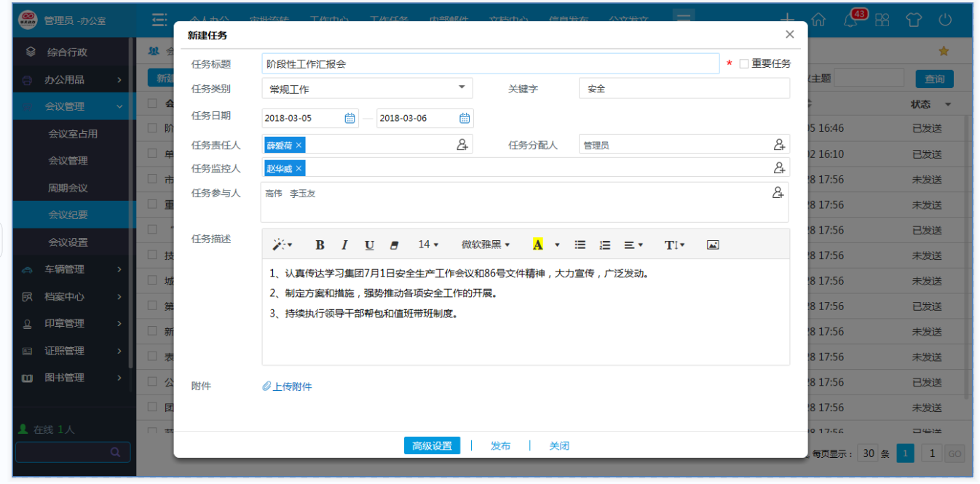Remove 薛爱荷 tag from 任务责任人

299,146
